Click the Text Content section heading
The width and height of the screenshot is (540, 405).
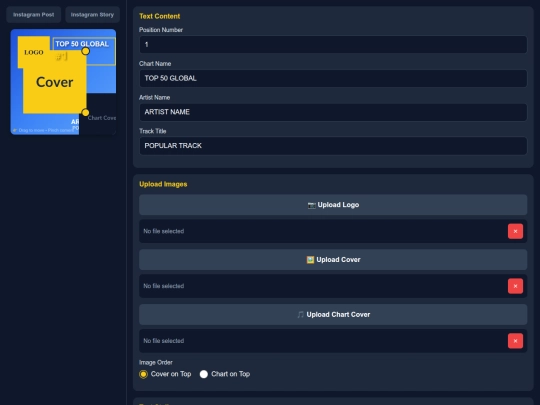(159, 16)
